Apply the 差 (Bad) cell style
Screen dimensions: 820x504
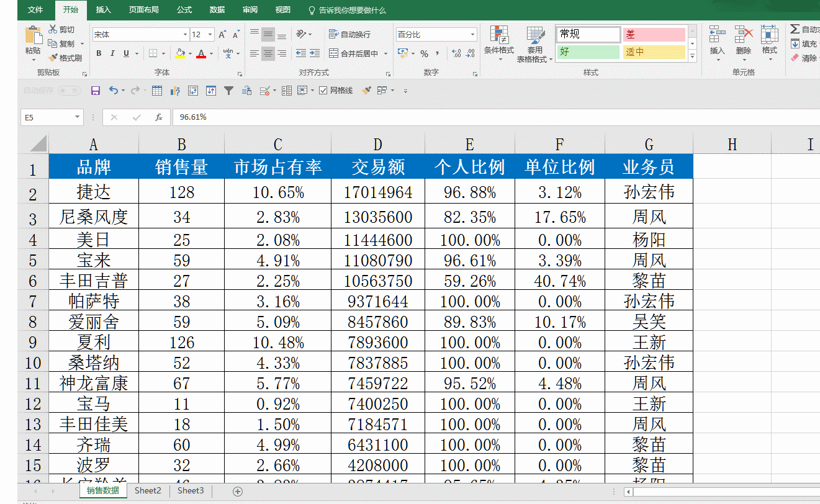click(654, 34)
